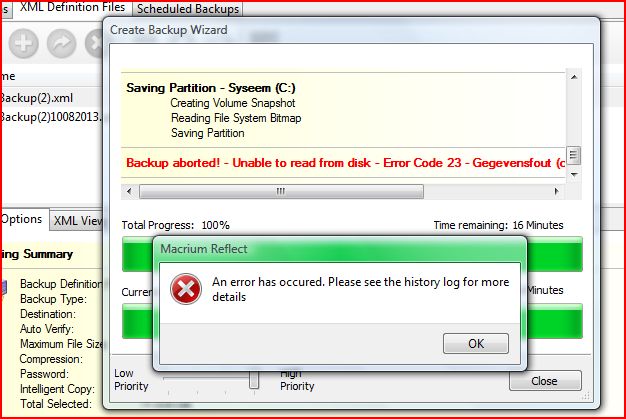Click the horizontal scroll left arrow
This screenshot has height=419, width=626.
tap(129, 192)
